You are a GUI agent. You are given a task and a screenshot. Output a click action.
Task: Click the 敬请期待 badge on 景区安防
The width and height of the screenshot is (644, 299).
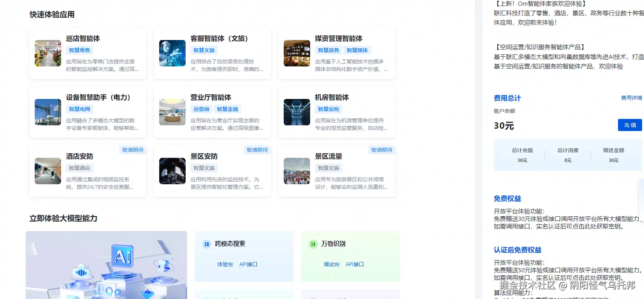coord(257,150)
